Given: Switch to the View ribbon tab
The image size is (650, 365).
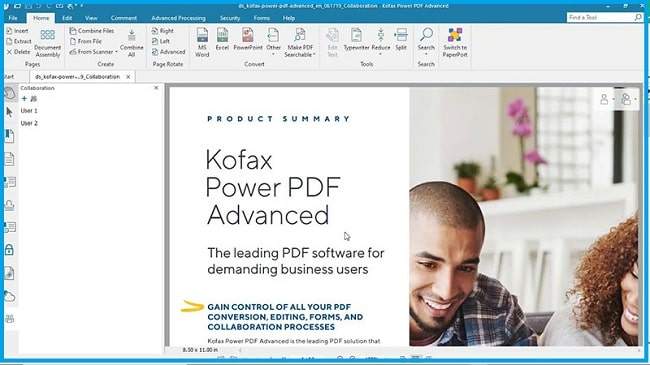Looking at the screenshot, I should [x=91, y=18].
